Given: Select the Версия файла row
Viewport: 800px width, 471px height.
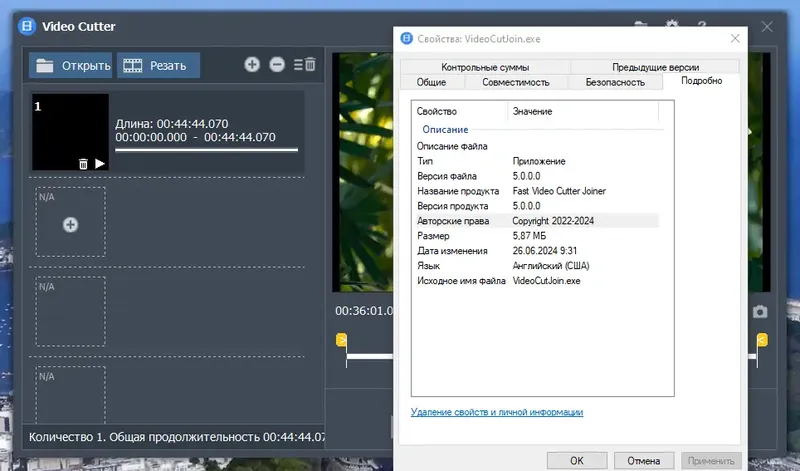Looking at the screenshot, I should pos(536,176).
